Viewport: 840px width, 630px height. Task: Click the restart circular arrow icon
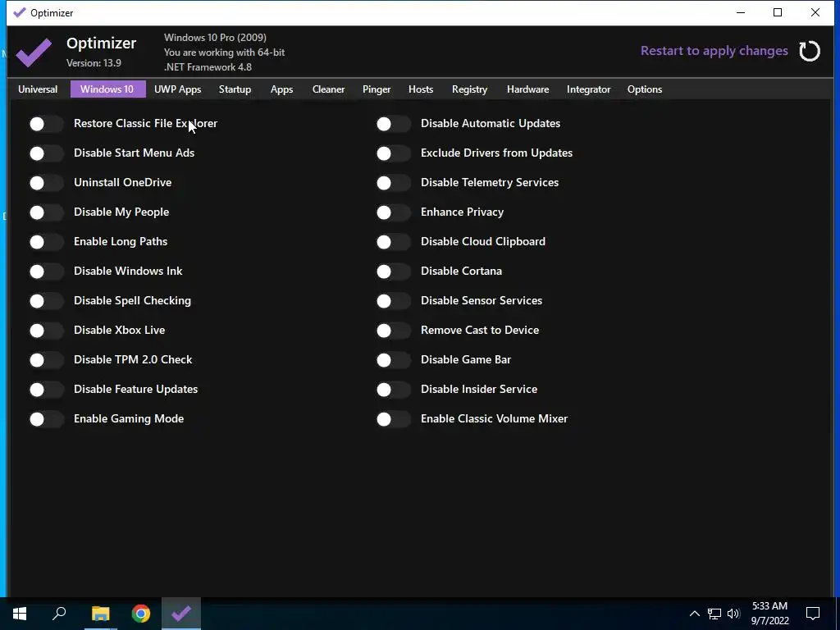tap(810, 52)
